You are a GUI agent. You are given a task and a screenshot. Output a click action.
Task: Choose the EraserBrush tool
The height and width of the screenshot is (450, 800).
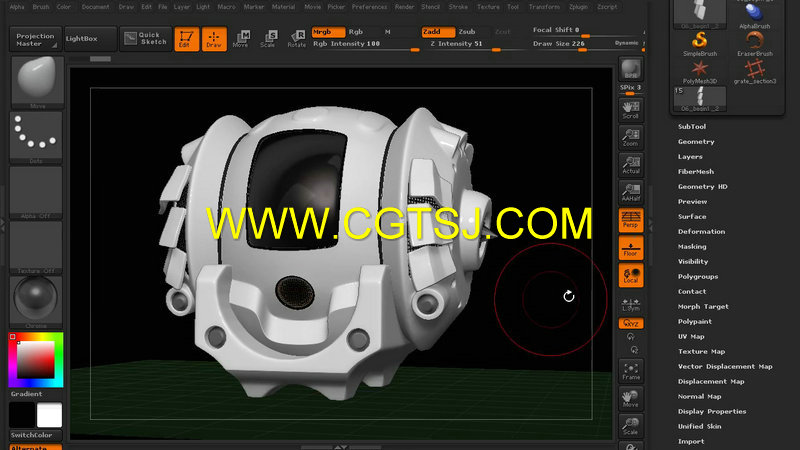pos(755,43)
